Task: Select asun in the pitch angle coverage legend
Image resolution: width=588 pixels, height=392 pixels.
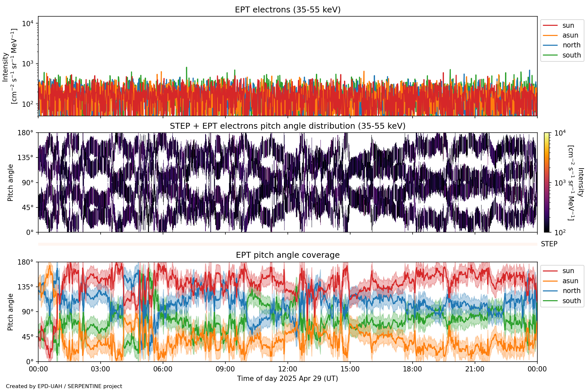Action: [x=570, y=281]
